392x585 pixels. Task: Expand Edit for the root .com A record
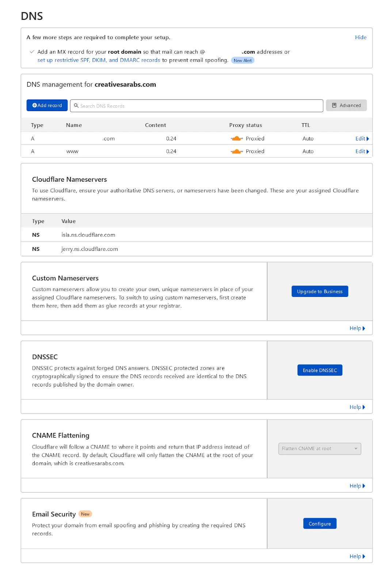tap(362, 139)
